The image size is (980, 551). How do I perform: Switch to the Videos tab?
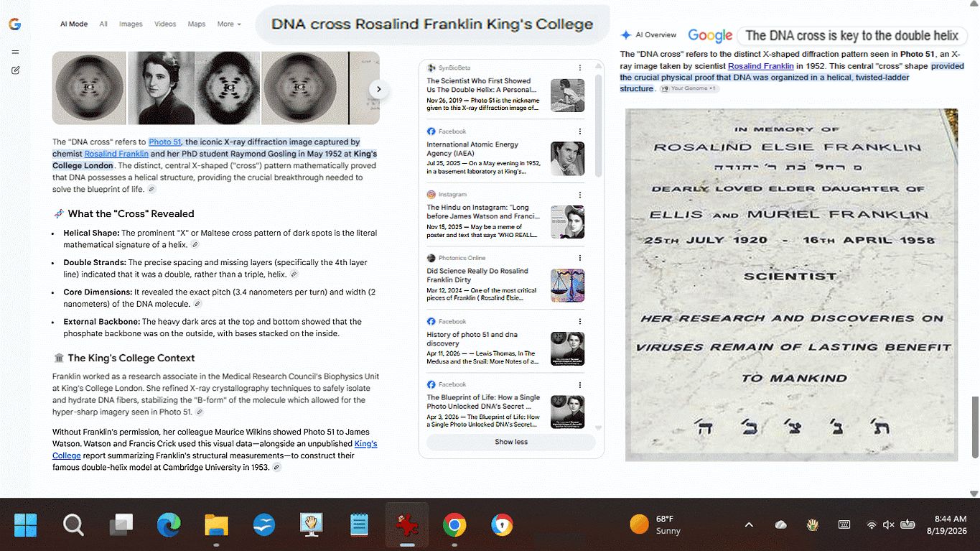tap(165, 24)
